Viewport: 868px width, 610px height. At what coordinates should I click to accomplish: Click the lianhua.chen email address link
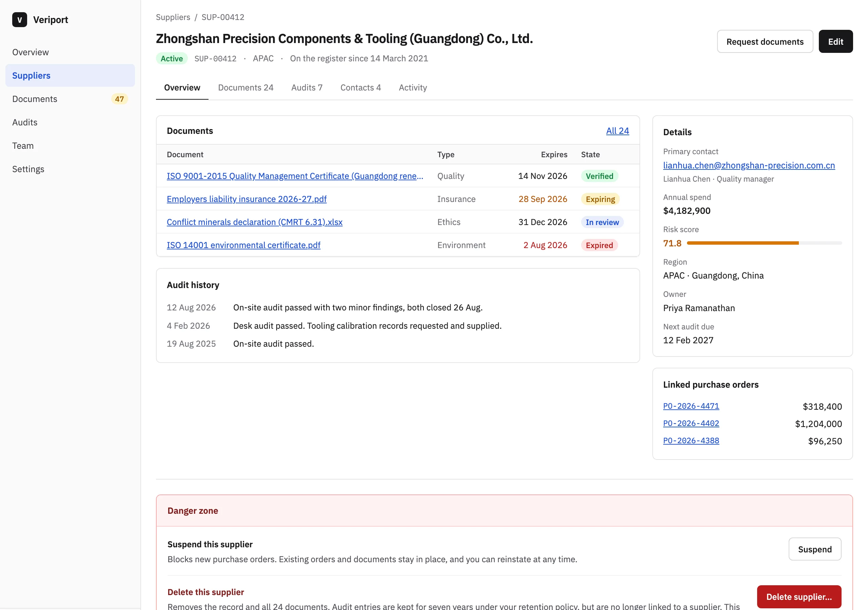[x=749, y=165]
